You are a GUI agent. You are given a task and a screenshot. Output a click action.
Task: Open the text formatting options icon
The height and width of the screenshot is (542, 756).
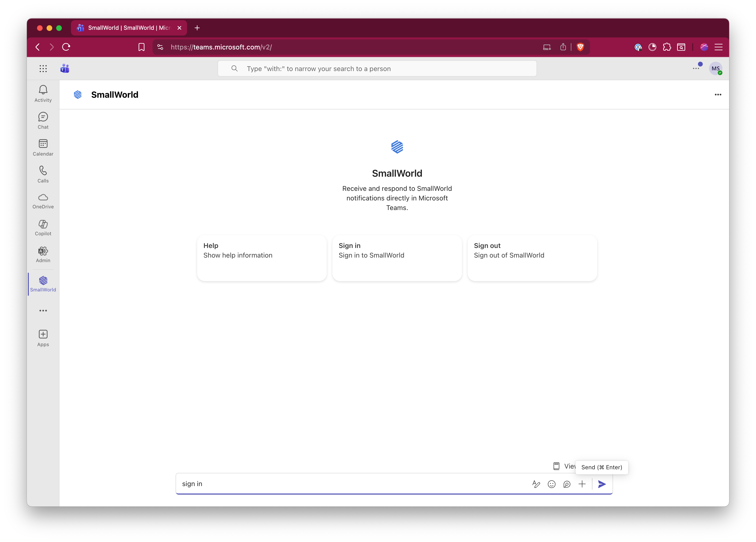tap(536, 484)
